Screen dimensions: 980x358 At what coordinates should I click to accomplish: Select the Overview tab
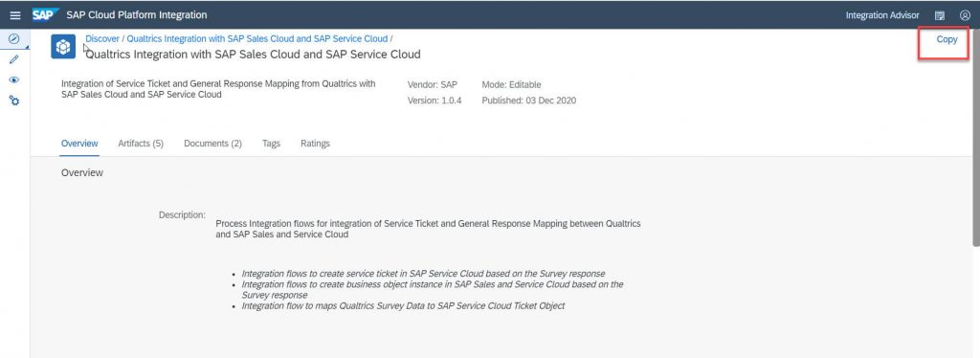coord(79,144)
